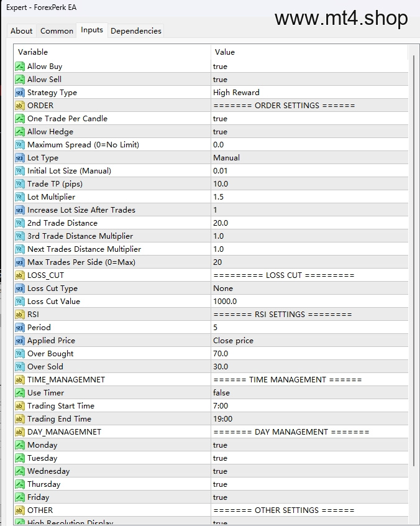Click the Allow Sell boolean icon

coord(20,80)
